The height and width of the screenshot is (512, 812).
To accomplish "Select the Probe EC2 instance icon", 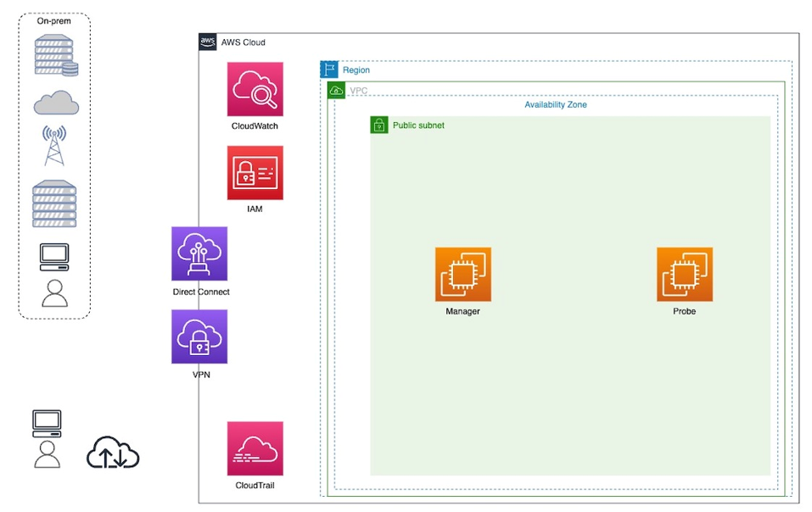I will [684, 275].
